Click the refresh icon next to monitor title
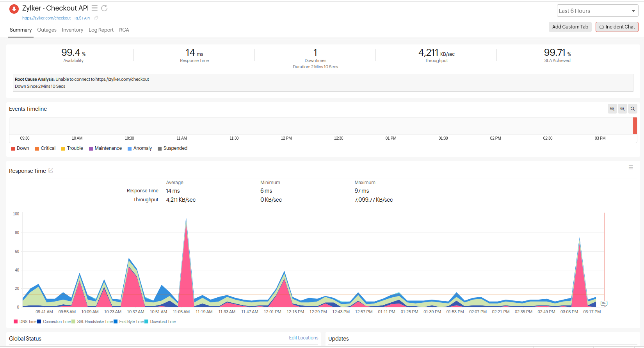644x348 pixels. 104,8
